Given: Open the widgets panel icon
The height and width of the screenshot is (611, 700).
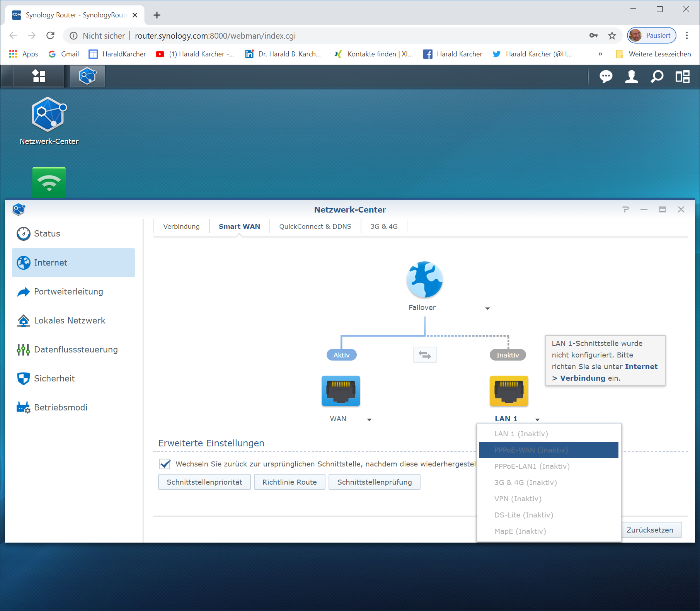Looking at the screenshot, I should pyautogui.click(x=682, y=77).
